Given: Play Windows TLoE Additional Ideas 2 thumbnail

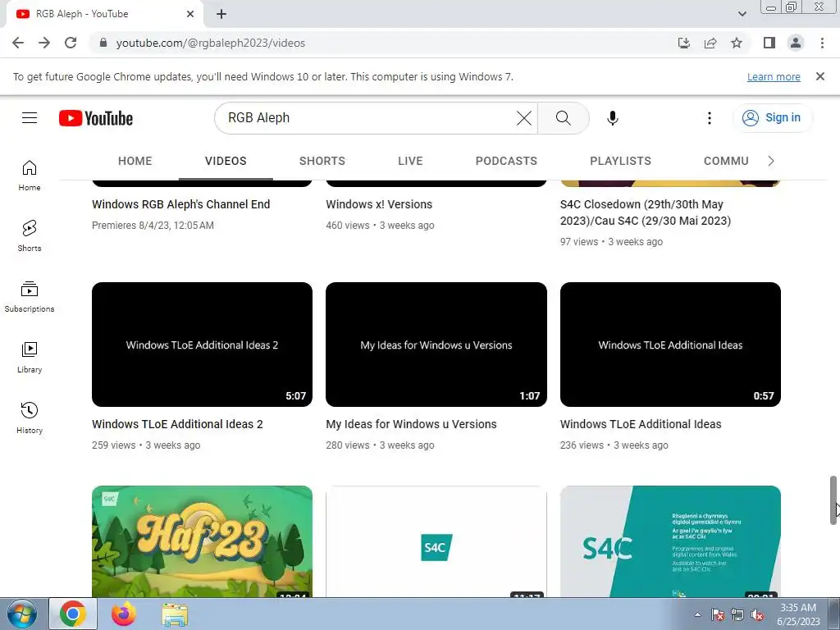Looking at the screenshot, I should click(x=202, y=345).
